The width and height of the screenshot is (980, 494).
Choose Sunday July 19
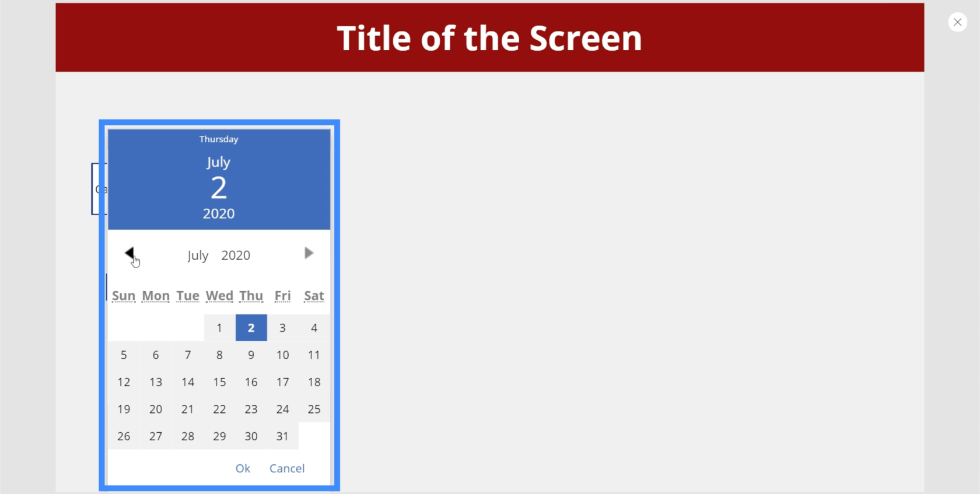124,409
